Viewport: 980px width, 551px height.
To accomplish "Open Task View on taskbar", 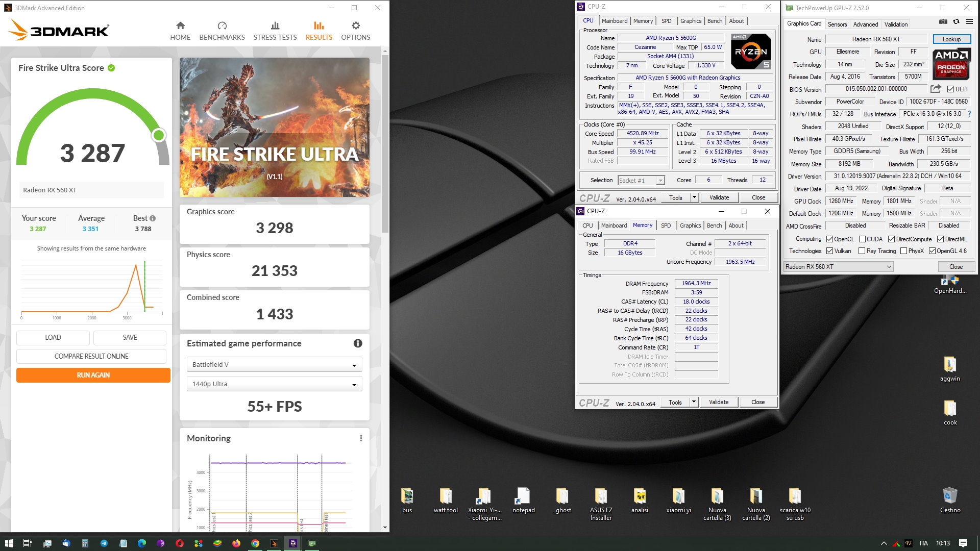I will [x=28, y=543].
